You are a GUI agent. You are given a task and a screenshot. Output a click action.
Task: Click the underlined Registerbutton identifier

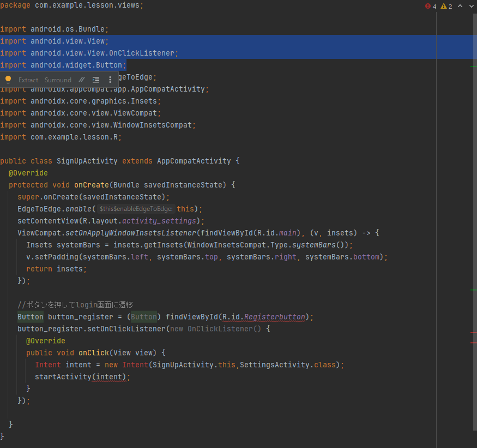pyautogui.click(x=274, y=317)
